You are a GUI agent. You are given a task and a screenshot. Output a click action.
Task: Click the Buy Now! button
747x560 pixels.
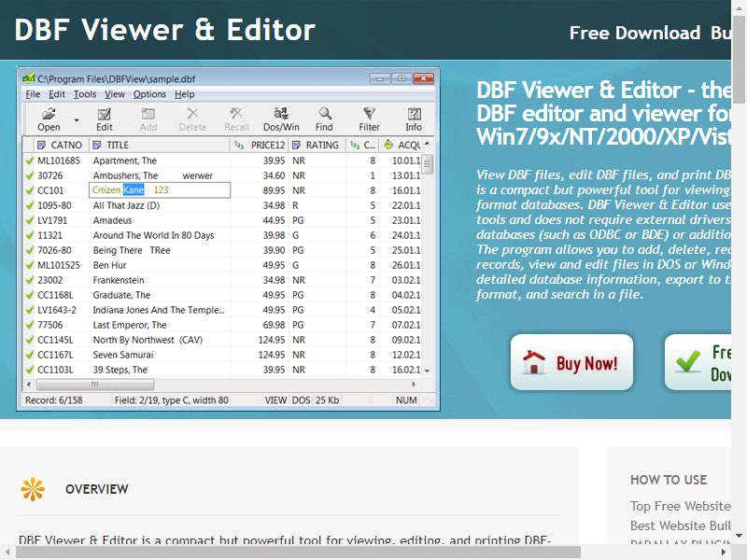point(571,362)
